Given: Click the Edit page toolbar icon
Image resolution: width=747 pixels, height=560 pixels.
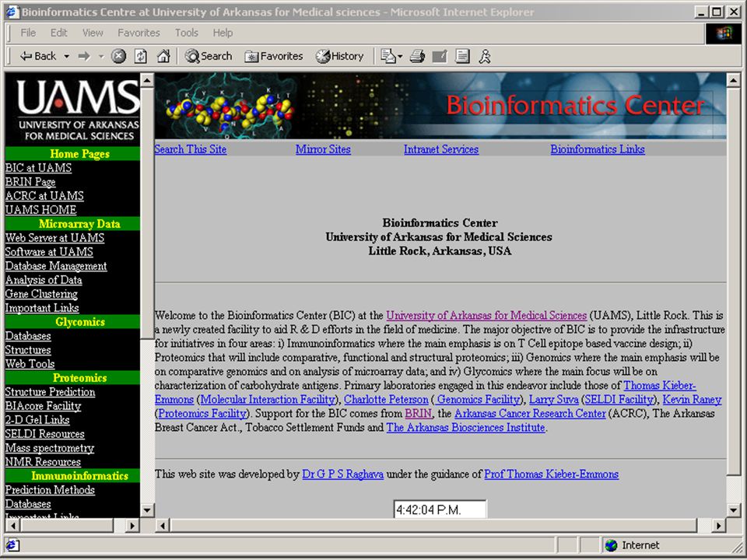Looking at the screenshot, I should (x=439, y=56).
